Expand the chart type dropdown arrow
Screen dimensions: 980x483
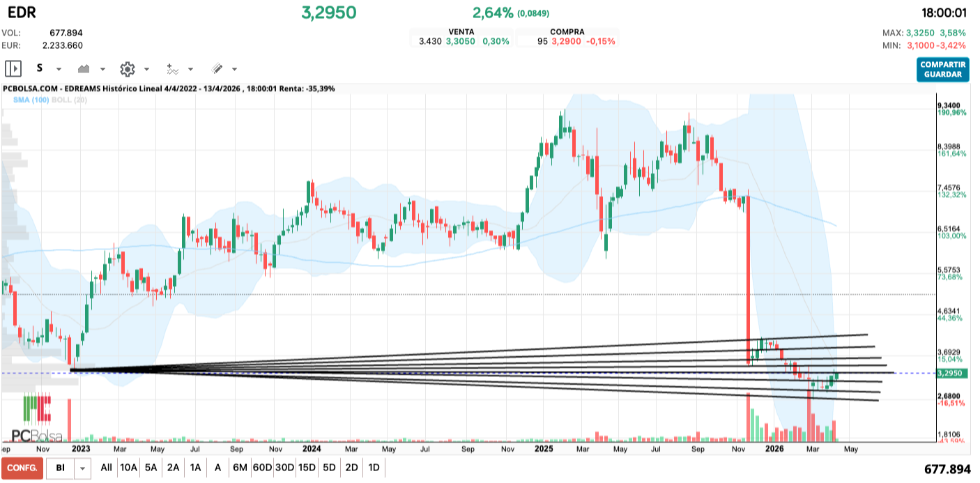tap(102, 70)
